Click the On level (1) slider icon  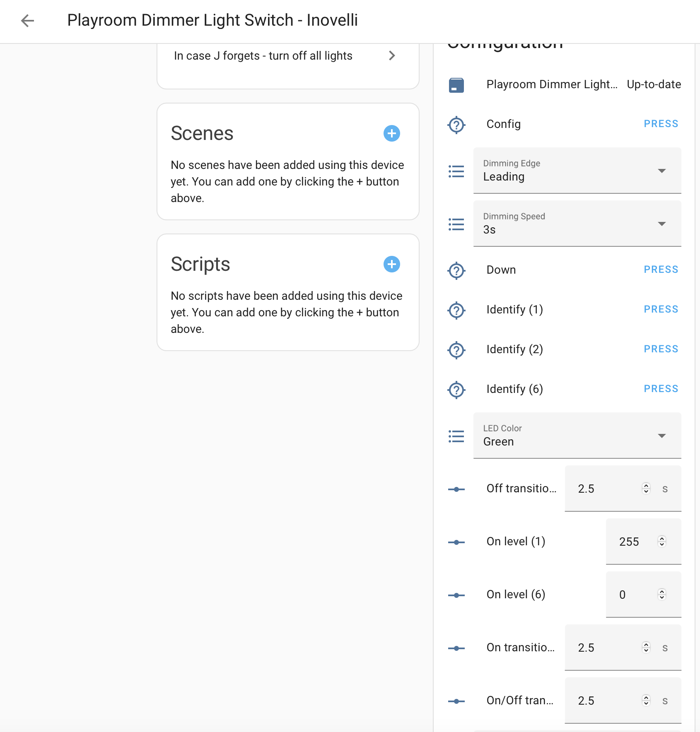tap(456, 542)
